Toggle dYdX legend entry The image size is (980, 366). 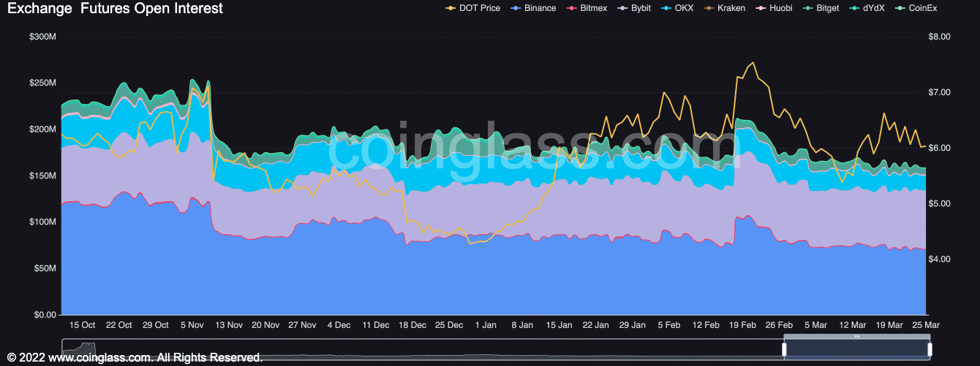[867, 8]
